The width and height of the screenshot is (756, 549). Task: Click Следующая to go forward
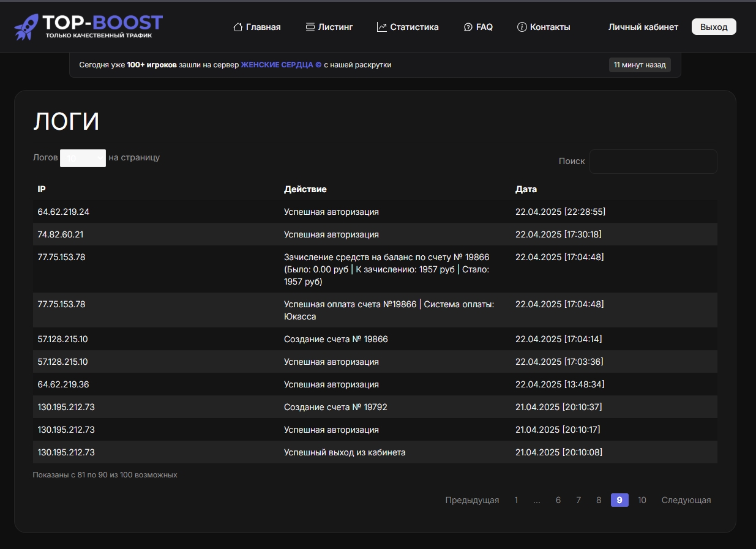686,500
